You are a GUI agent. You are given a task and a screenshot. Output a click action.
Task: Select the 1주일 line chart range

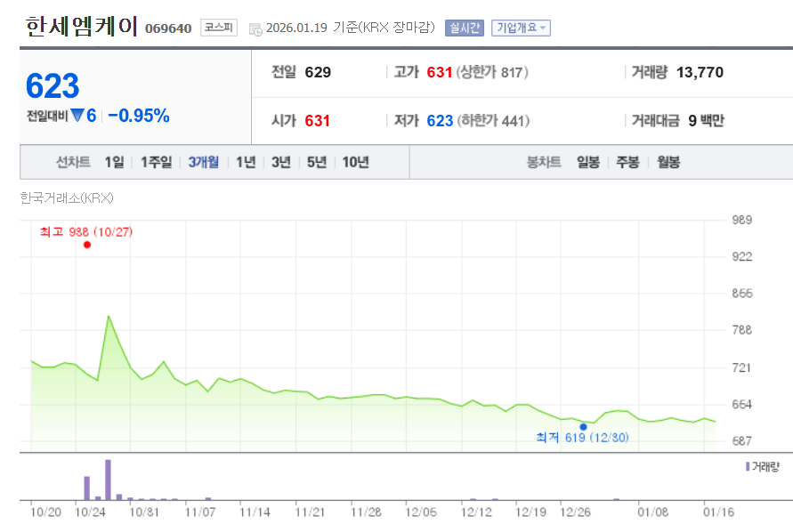point(156,162)
